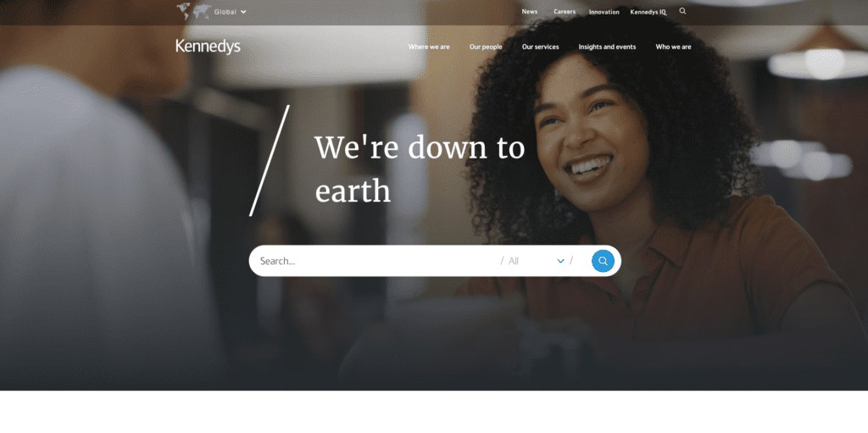Image resolution: width=868 pixels, height=433 pixels.
Task: Select the All filter in search bar
Action: pyautogui.click(x=514, y=261)
